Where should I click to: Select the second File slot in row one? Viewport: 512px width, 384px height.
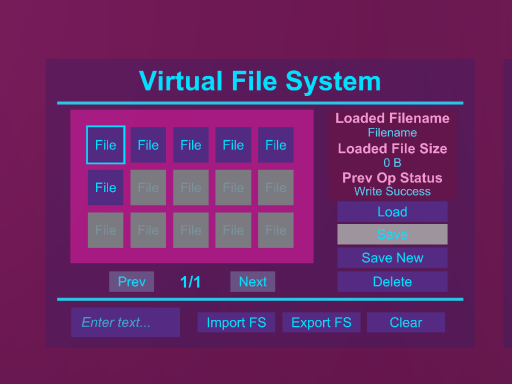[148, 145]
